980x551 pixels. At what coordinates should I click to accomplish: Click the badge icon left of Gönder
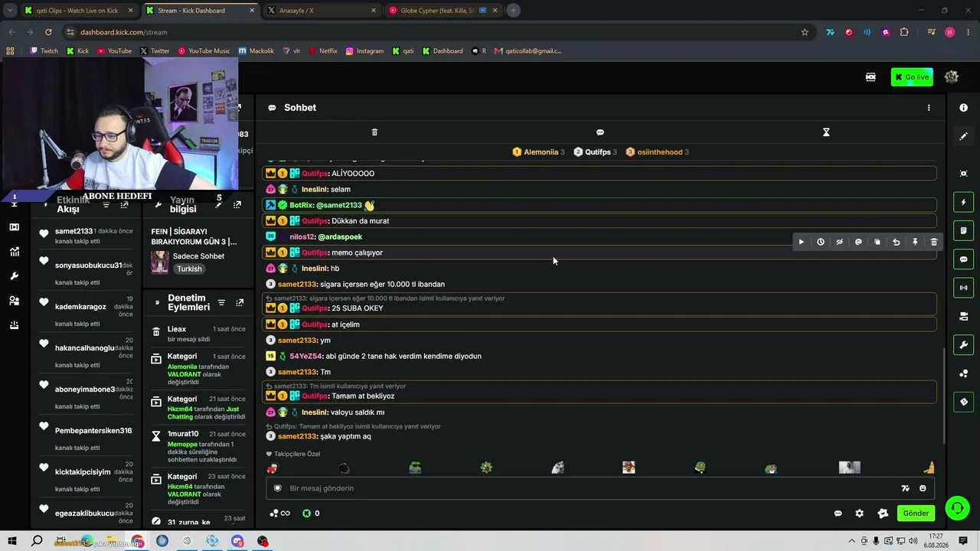click(883, 514)
